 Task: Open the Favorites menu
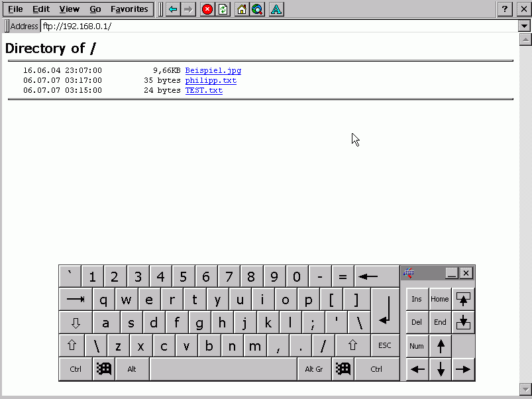click(129, 9)
